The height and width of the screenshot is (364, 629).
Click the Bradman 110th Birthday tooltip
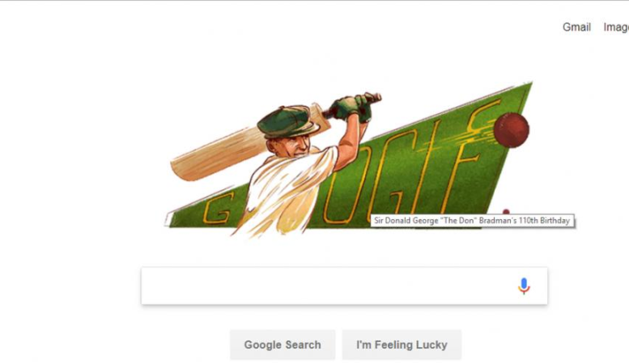[x=472, y=221]
